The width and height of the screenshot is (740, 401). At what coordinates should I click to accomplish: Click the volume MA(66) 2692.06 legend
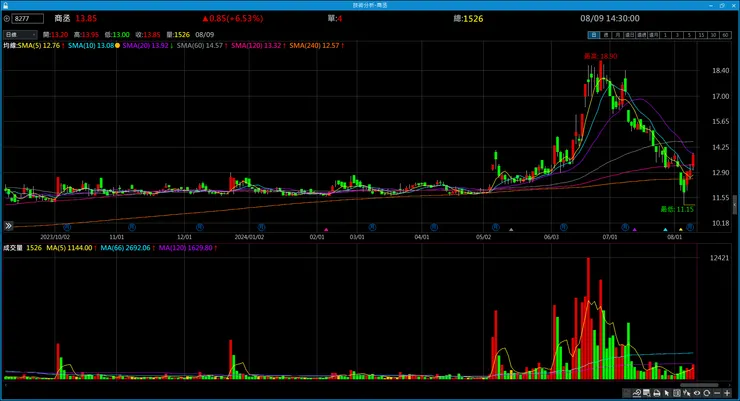(x=127, y=248)
